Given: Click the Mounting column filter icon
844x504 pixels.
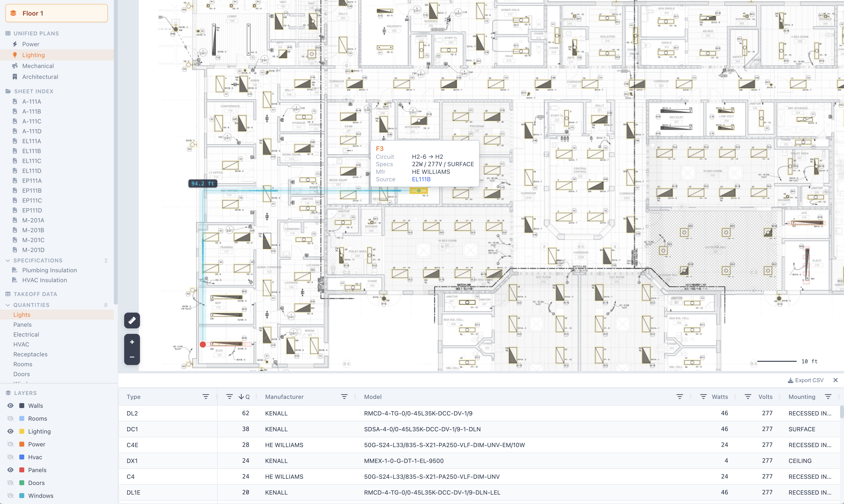Looking at the screenshot, I should (828, 397).
